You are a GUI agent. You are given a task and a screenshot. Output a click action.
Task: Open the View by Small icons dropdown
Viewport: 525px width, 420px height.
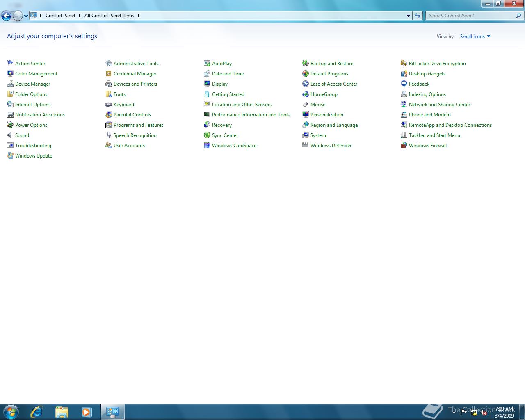coord(475,37)
